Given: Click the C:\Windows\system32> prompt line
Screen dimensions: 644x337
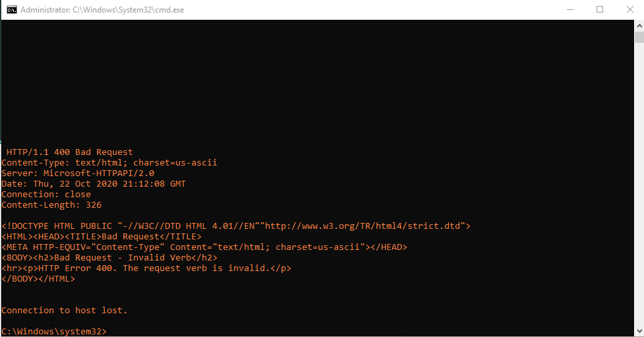Looking at the screenshot, I should (54, 331).
